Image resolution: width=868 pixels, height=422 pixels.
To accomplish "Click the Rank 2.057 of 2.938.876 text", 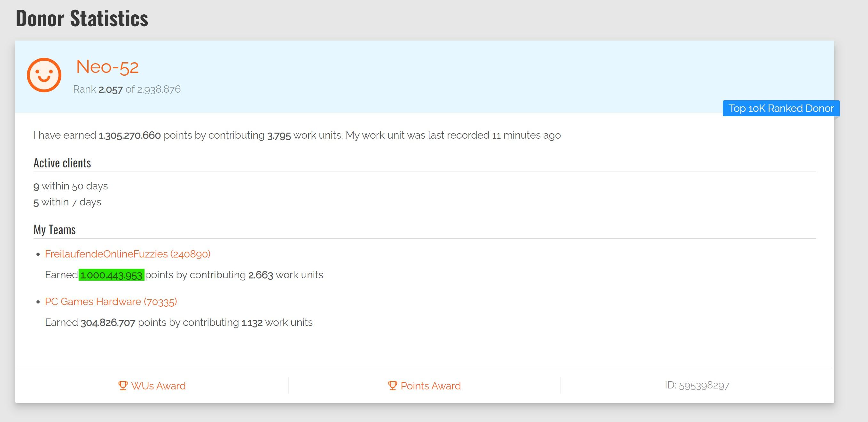I will (127, 89).
